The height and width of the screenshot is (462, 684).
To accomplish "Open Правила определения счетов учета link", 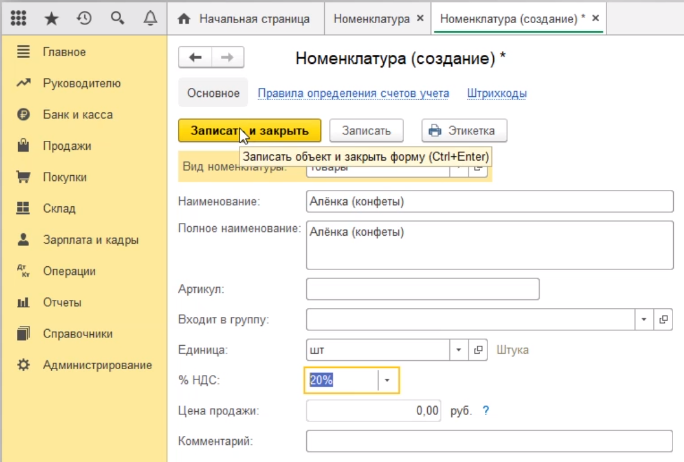I will click(x=354, y=93).
